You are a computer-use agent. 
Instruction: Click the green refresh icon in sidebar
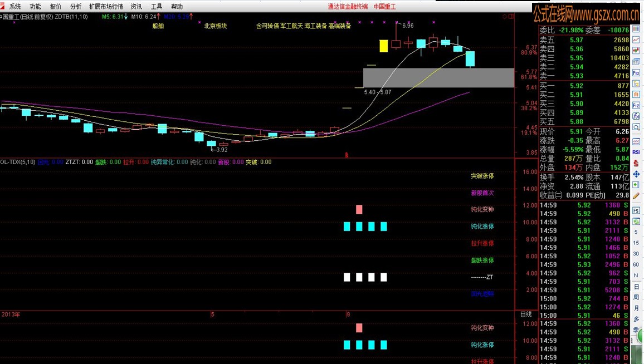636,222
